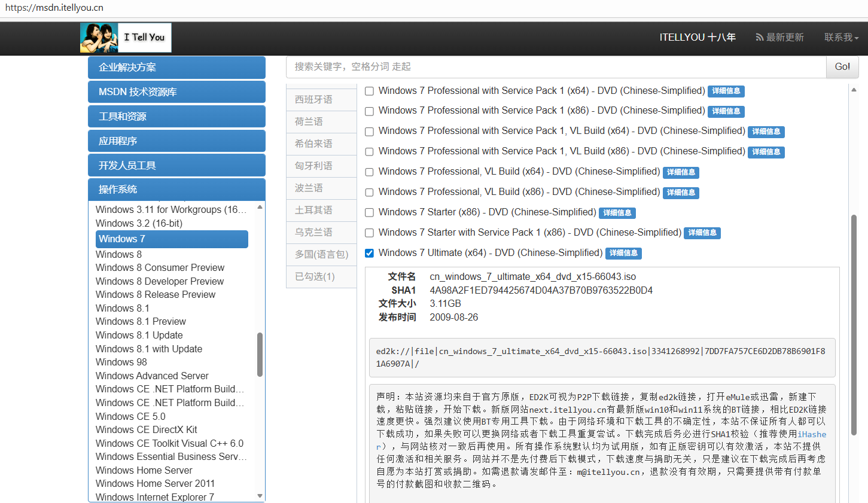Click 详细信息 badge for Windows 7 Ultimate x64
The height and width of the screenshot is (503, 868).
[623, 253]
